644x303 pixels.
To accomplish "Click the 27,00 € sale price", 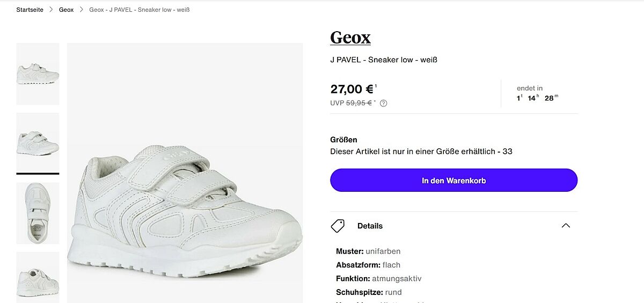I will pos(352,89).
